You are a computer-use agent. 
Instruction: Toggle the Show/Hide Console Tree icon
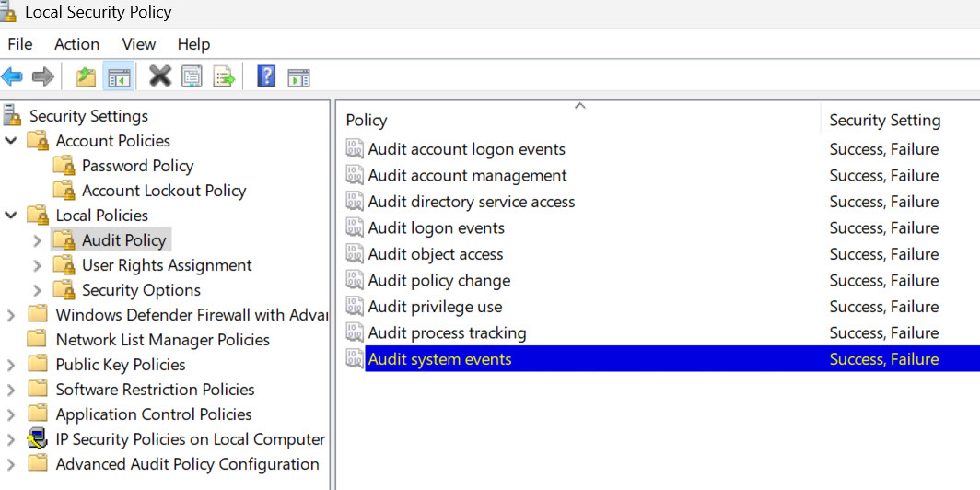[x=119, y=77]
